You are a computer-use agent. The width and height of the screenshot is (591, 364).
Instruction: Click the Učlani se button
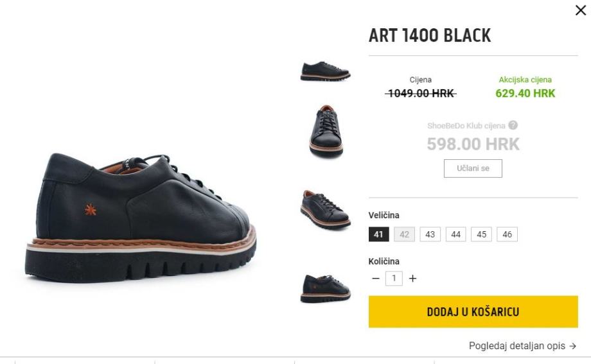pyautogui.click(x=473, y=168)
